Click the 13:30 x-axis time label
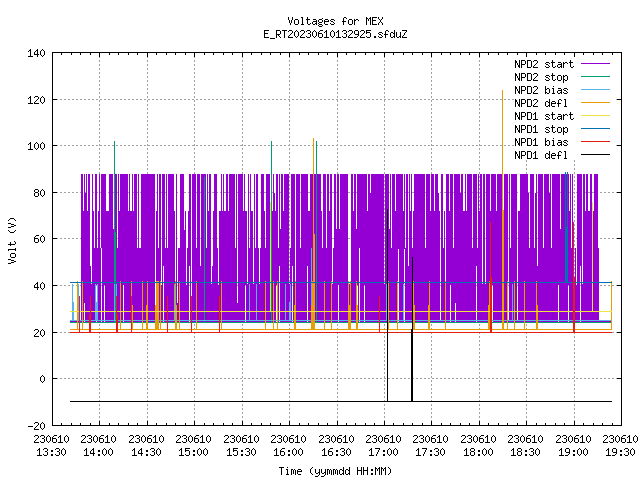The image size is (640, 480). click(51, 452)
